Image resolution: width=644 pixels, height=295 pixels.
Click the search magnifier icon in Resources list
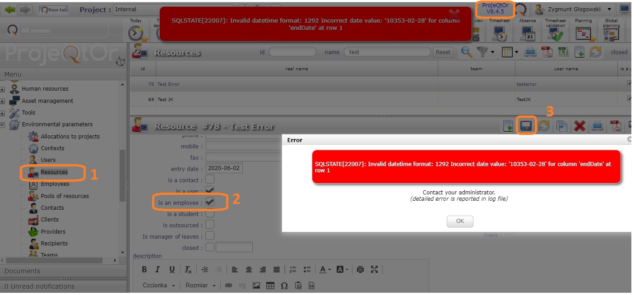[467, 52]
